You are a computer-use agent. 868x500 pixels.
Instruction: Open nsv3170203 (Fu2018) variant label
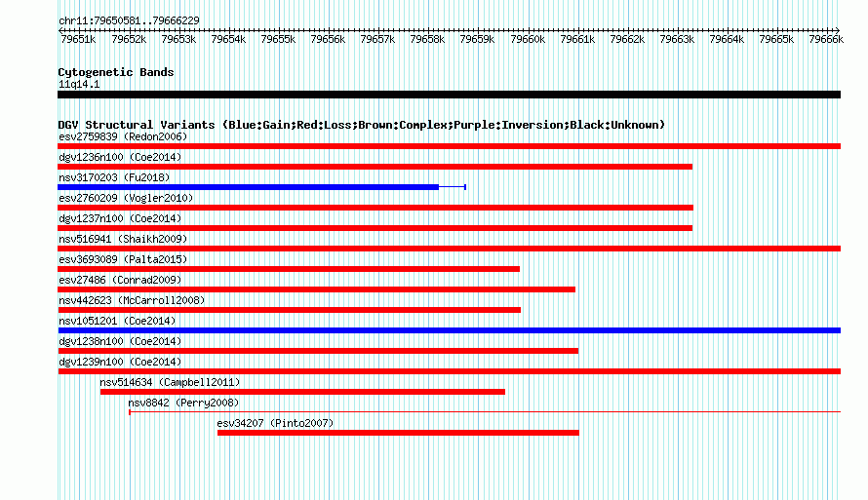point(114,177)
